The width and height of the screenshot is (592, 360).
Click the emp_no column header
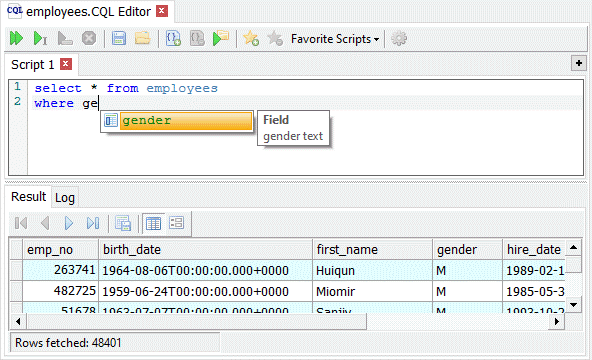coord(60,249)
